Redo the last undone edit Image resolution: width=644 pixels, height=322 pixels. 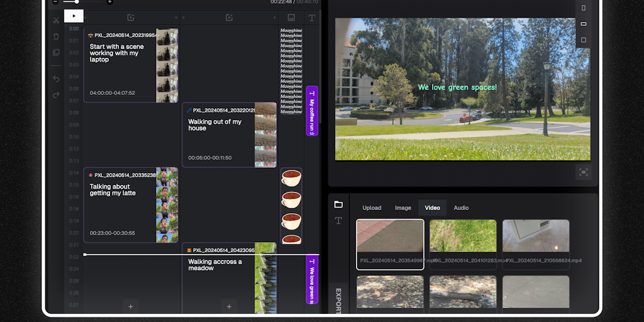point(56,94)
